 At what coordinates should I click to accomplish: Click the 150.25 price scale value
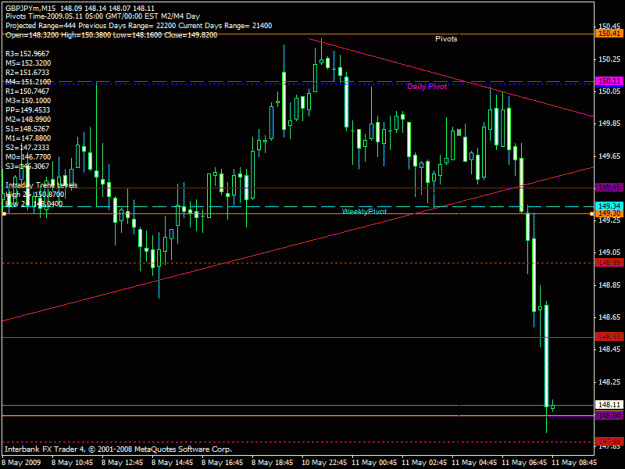point(609,59)
